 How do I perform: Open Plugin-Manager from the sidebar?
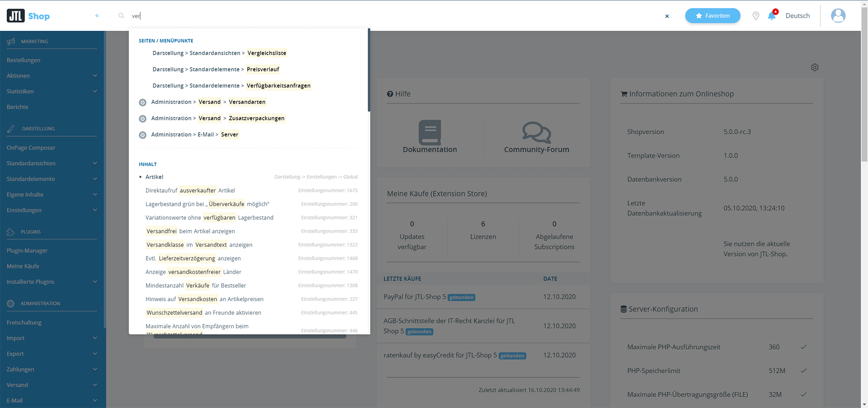(26, 250)
